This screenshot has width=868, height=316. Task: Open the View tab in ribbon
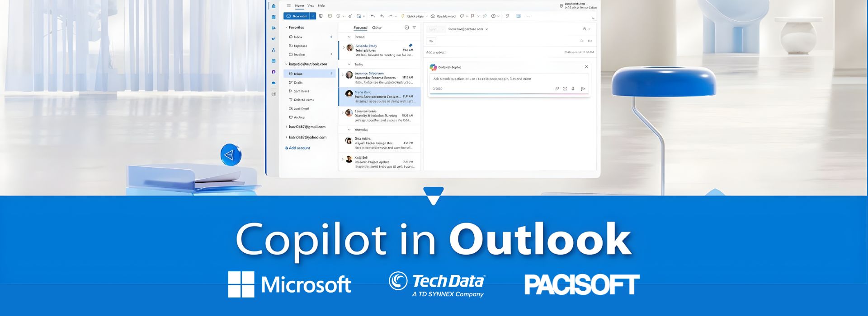click(x=311, y=6)
